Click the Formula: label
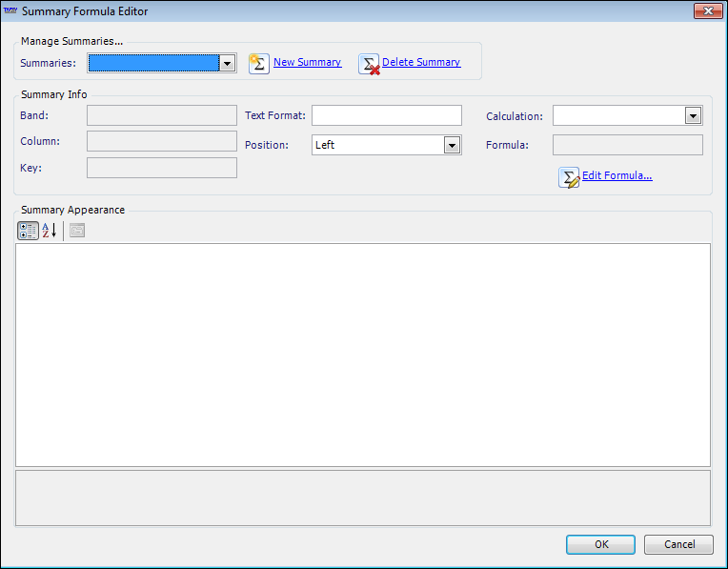Viewport: 728px width, 569px height. click(x=508, y=146)
